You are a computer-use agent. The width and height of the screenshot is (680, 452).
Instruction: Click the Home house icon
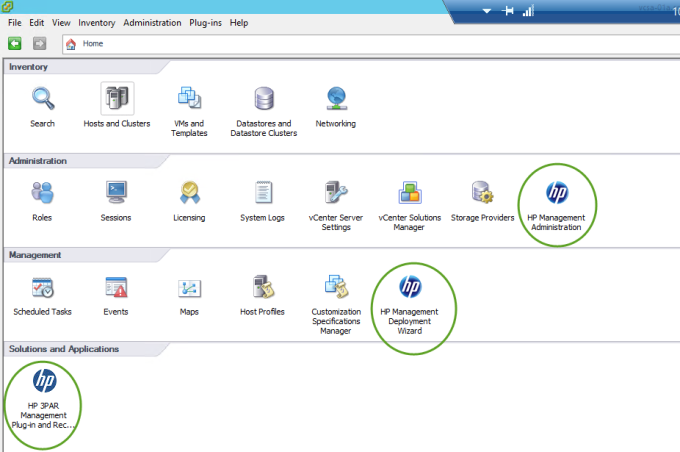(71, 44)
